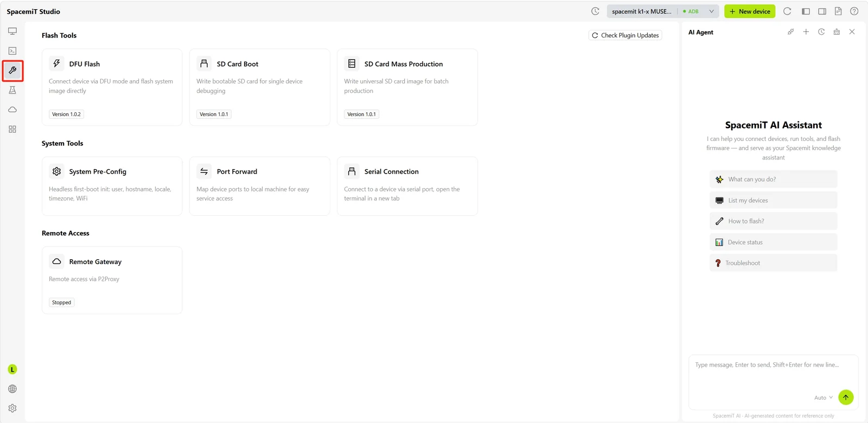Click the green user avatar L
868x423 pixels.
click(12, 369)
